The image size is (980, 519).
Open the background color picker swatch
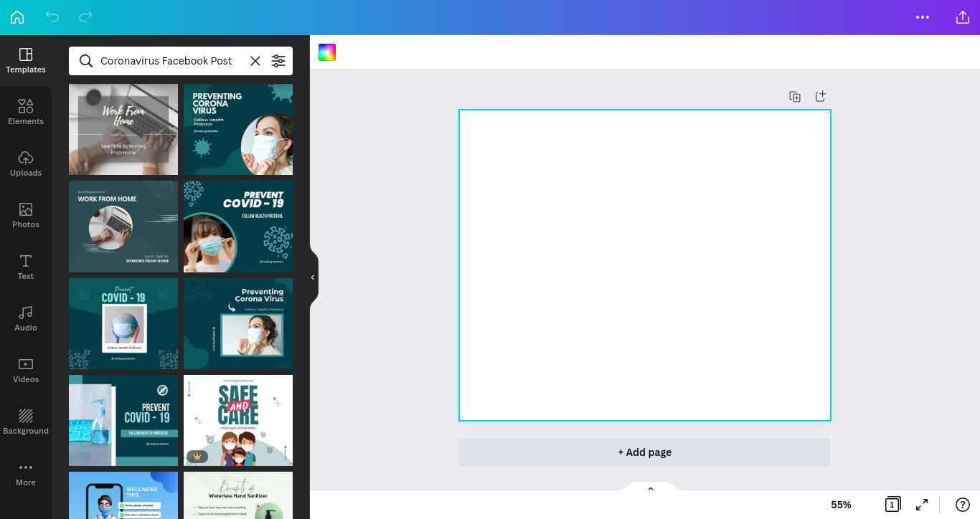pyautogui.click(x=327, y=52)
